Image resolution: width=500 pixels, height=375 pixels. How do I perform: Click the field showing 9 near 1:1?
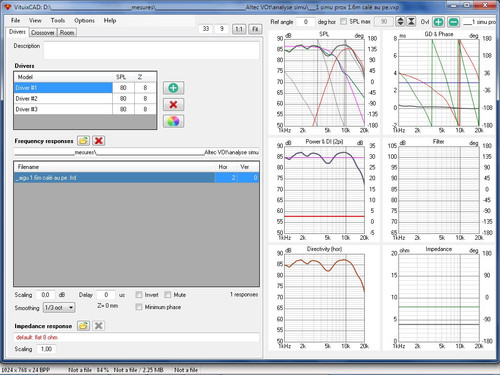pyautogui.click(x=221, y=29)
